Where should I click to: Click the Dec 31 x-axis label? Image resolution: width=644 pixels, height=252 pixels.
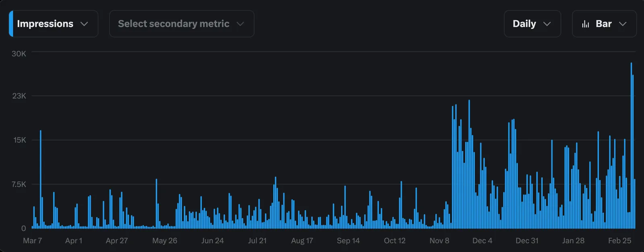click(x=527, y=240)
